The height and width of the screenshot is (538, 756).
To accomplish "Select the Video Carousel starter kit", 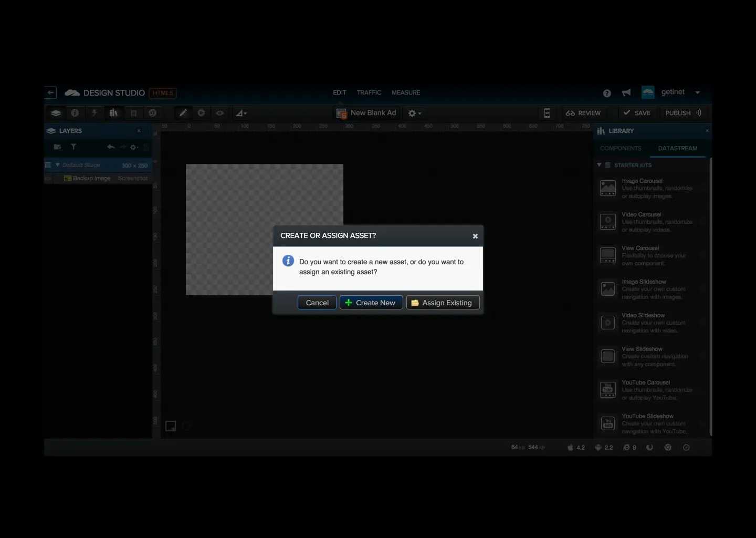I will pyautogui.click(x=652, y=222).
